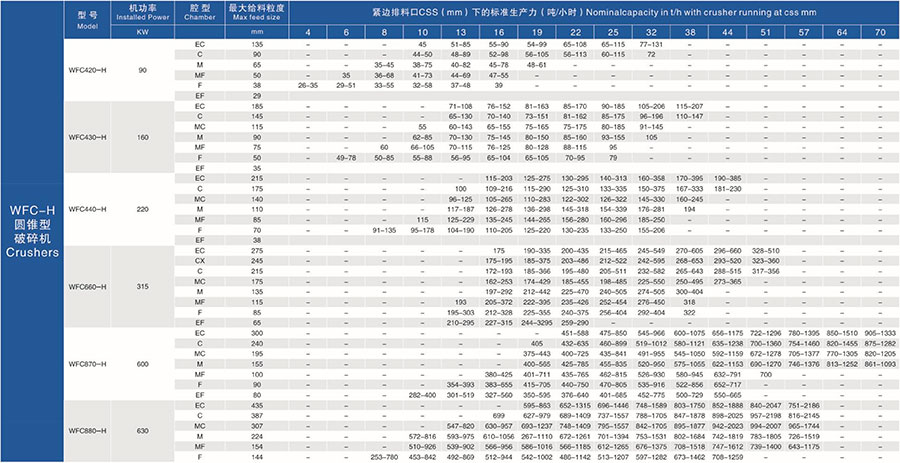Click capacity cell '282-400'
900x463 pixels.
tap(422, 395)
